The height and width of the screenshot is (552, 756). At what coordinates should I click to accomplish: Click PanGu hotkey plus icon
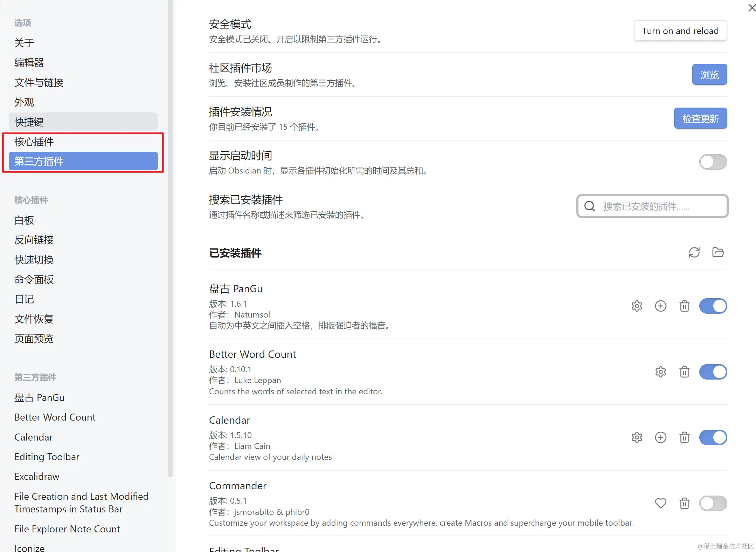coord(660,306)
